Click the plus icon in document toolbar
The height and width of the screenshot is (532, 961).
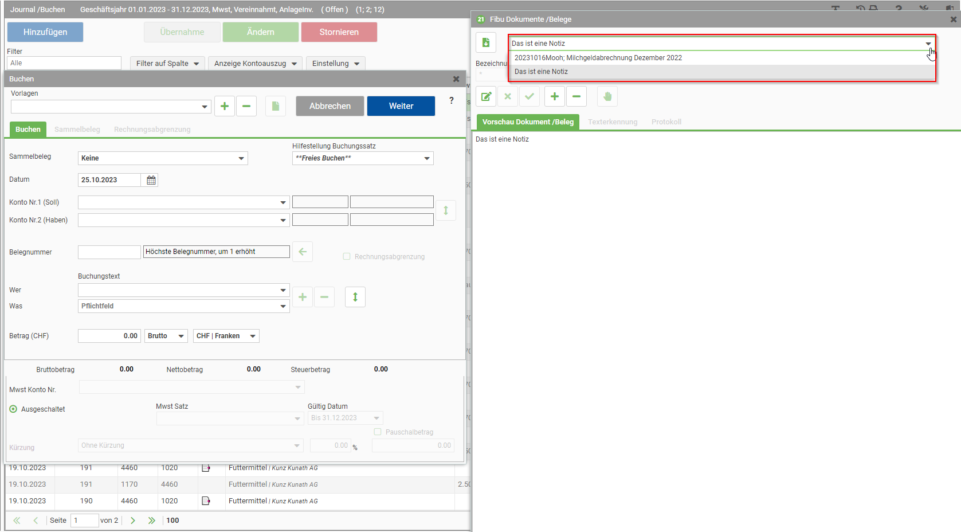(x=554, y=97)
